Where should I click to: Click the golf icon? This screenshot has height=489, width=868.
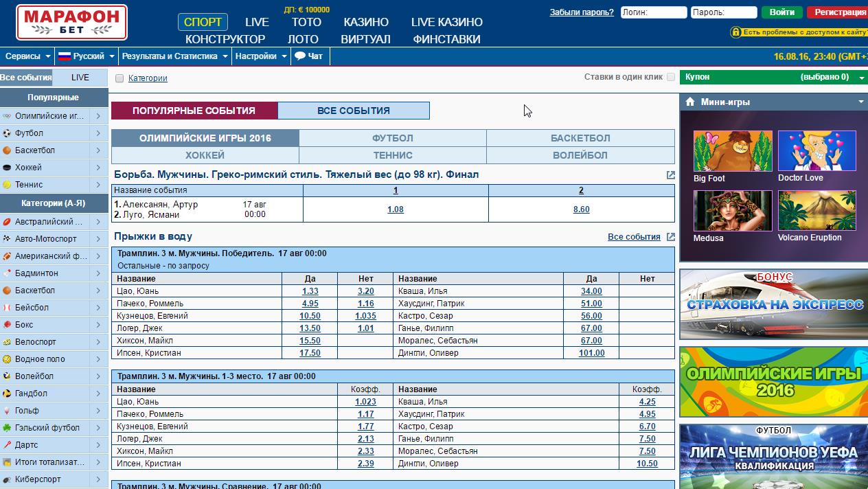click(7, 411)
